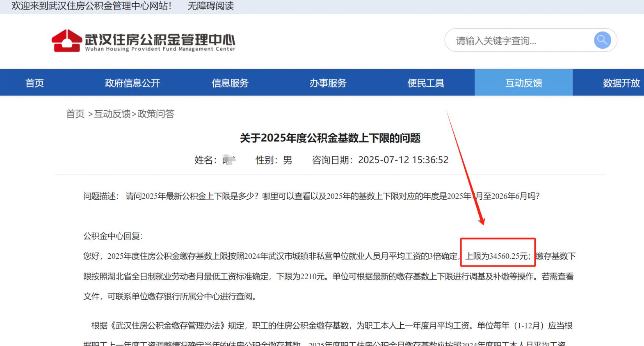Click the 性别：男 text
The width and height of the screenshot is (644, 346).
pyautogui.click(x=274, y=160)
